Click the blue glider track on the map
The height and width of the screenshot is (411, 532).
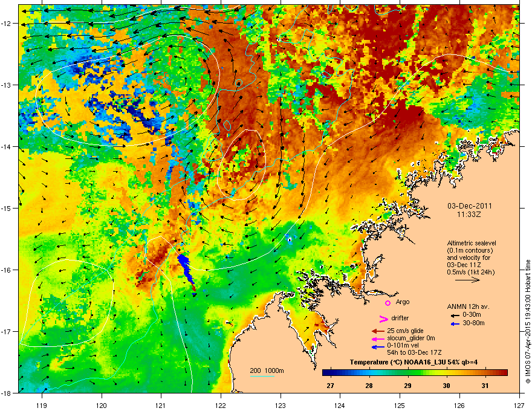(x=185, y=268)
